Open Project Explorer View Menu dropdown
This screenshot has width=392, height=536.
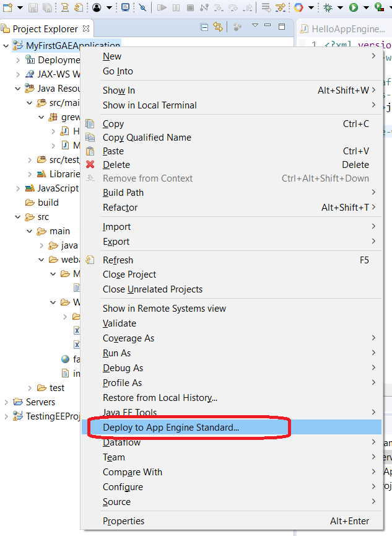pos(255,27)
